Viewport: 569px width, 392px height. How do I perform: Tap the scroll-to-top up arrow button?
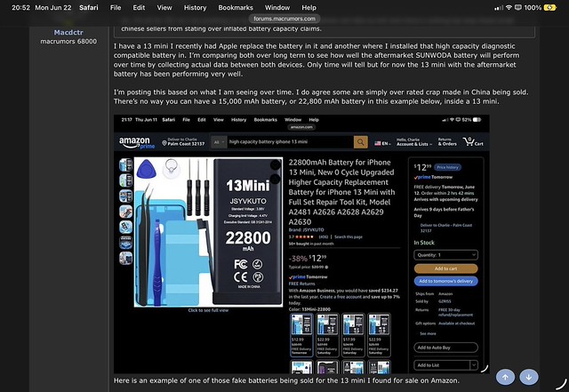[505, 377]
